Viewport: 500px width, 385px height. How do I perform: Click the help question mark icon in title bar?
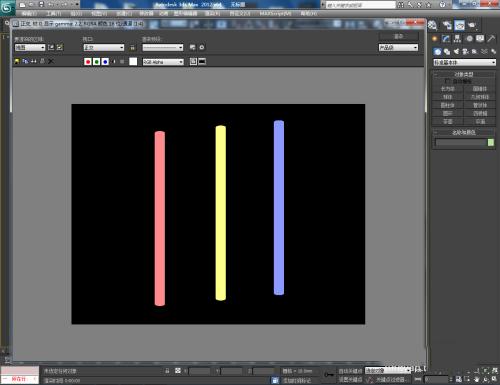tap(442, 5)
